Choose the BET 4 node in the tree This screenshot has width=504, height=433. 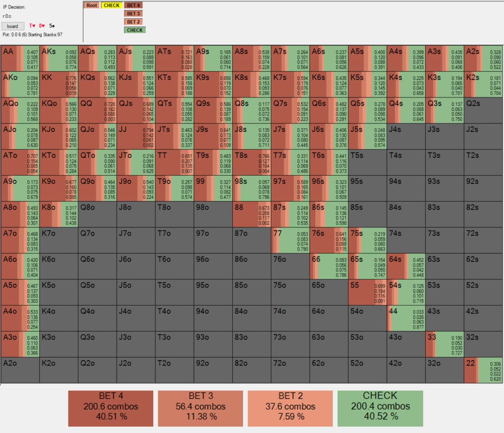click(x=133, y=5)
